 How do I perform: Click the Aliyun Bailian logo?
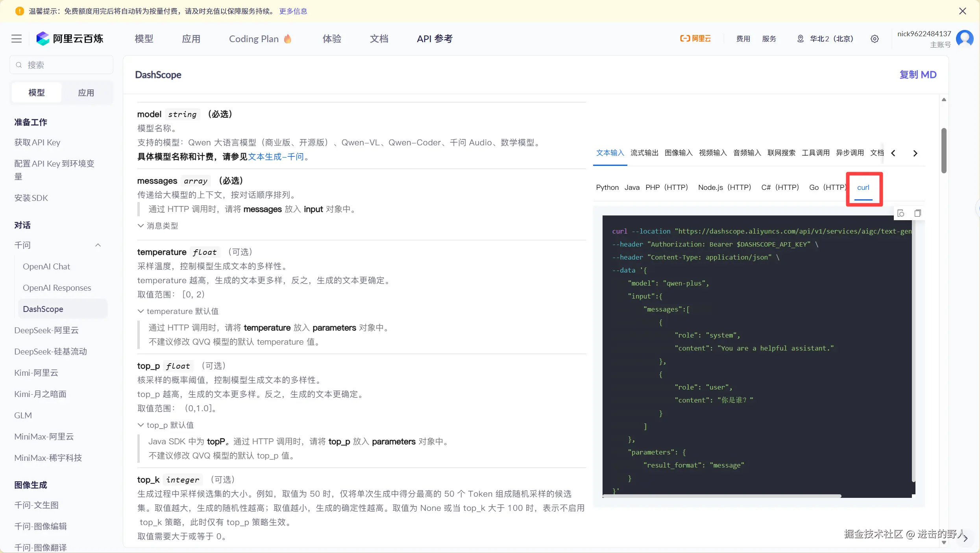tap(70, 39)
